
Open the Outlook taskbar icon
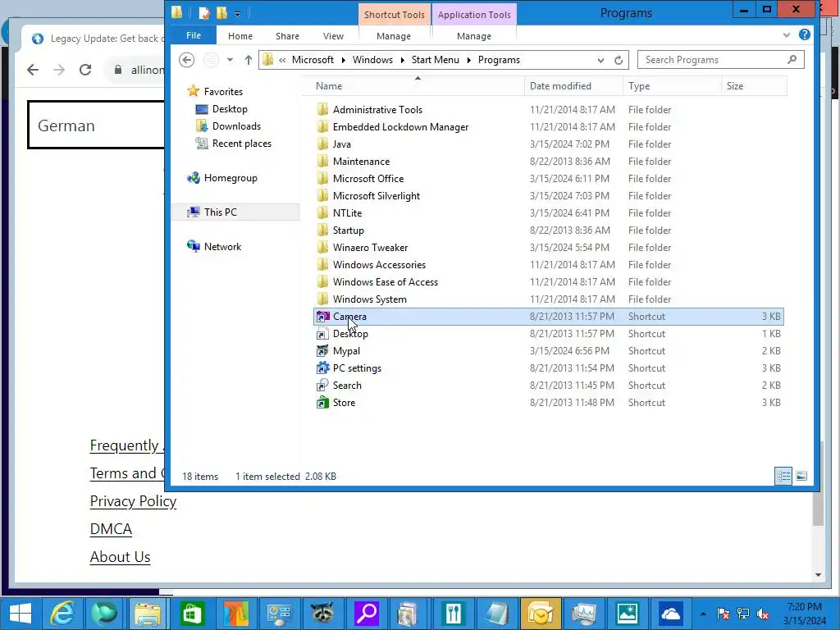click(x=540, y=614)
